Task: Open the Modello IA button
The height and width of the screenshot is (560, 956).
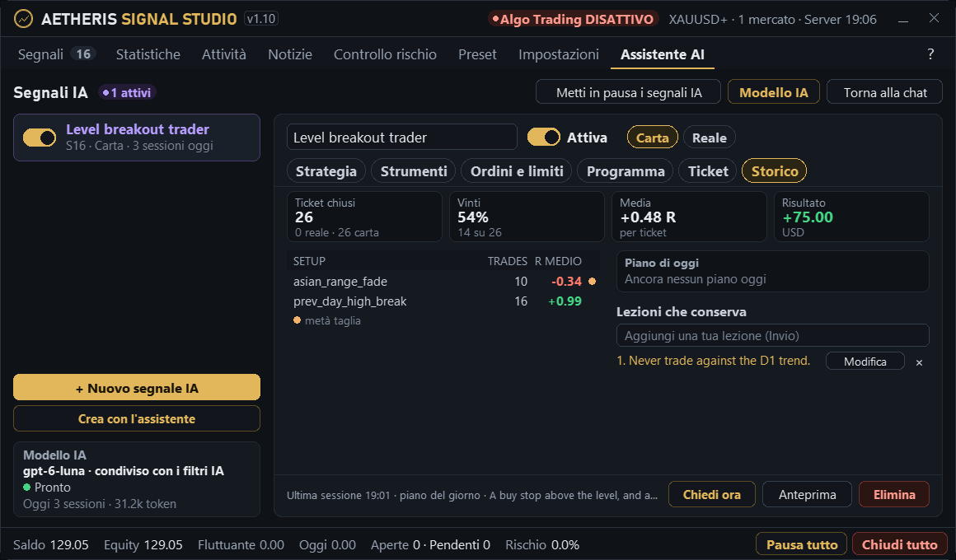Action: click(x=774, y=92)
